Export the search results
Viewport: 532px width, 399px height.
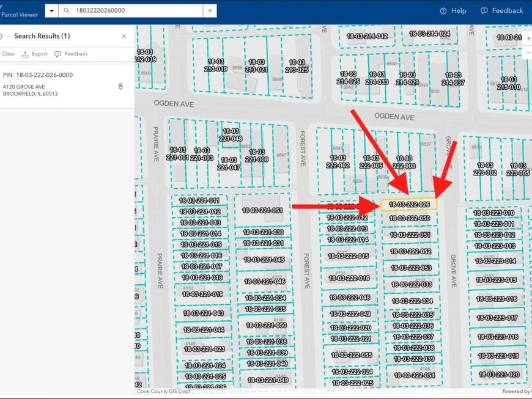click(x=35, y=54)
